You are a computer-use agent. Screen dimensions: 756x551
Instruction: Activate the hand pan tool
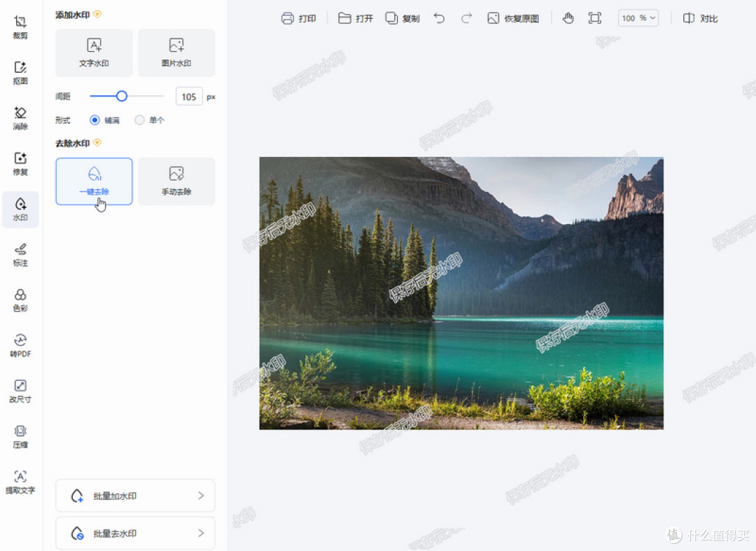[568, 18]
